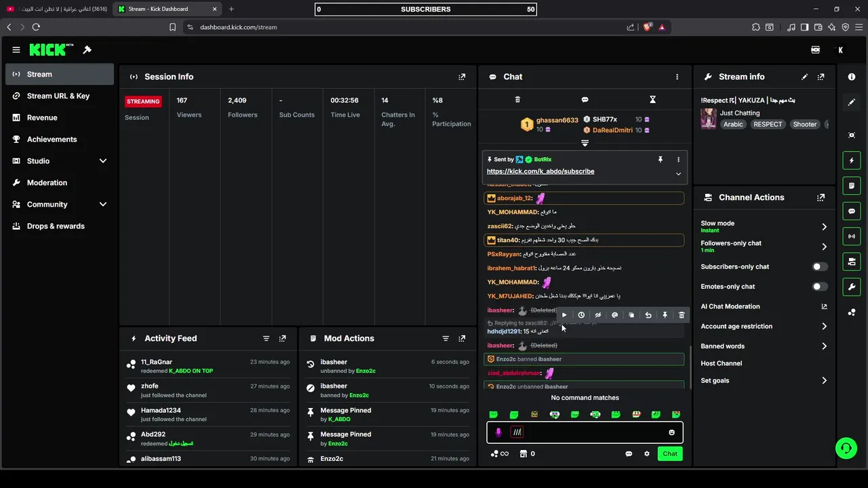This screenshot has width=868, height=488.
Task: Unpin the BotRix pinned message
Action: pos(660,159)
